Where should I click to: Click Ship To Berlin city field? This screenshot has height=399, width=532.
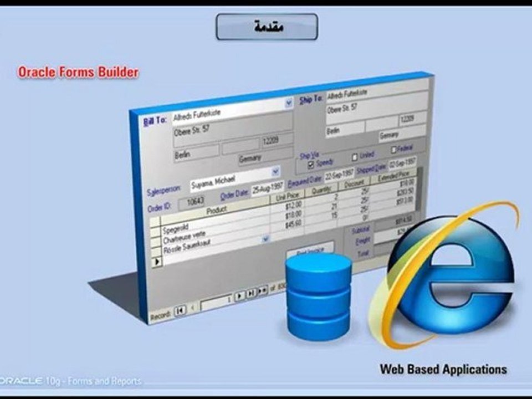click(x=344, y=131)
